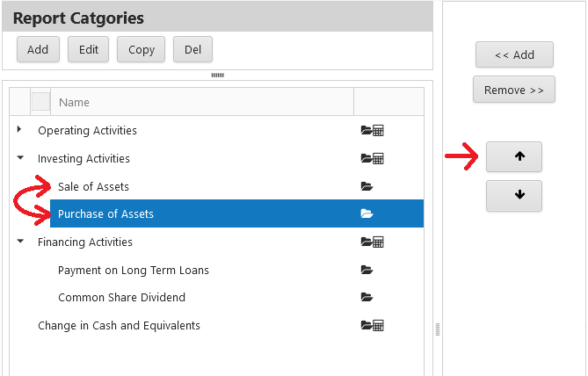Viewport: 588px width, 376px height.
Task: Click folder-calculator icon for Financing Activities
Action: coord(372,242)
